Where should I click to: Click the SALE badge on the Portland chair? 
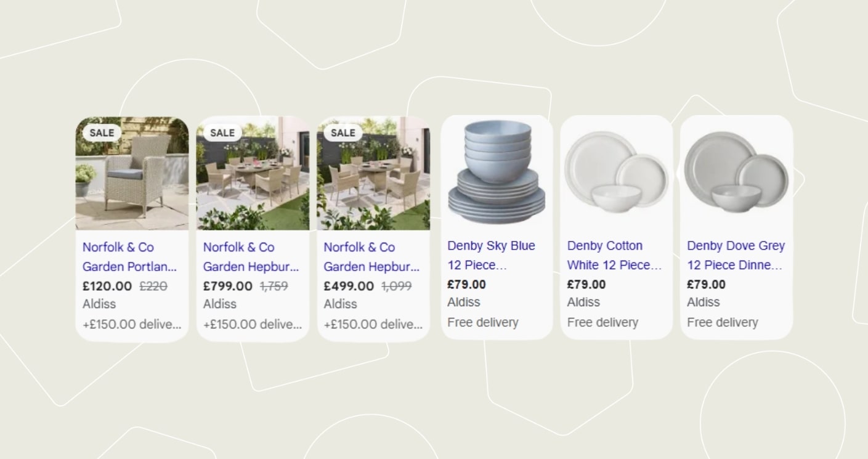[x=102, y=132]
